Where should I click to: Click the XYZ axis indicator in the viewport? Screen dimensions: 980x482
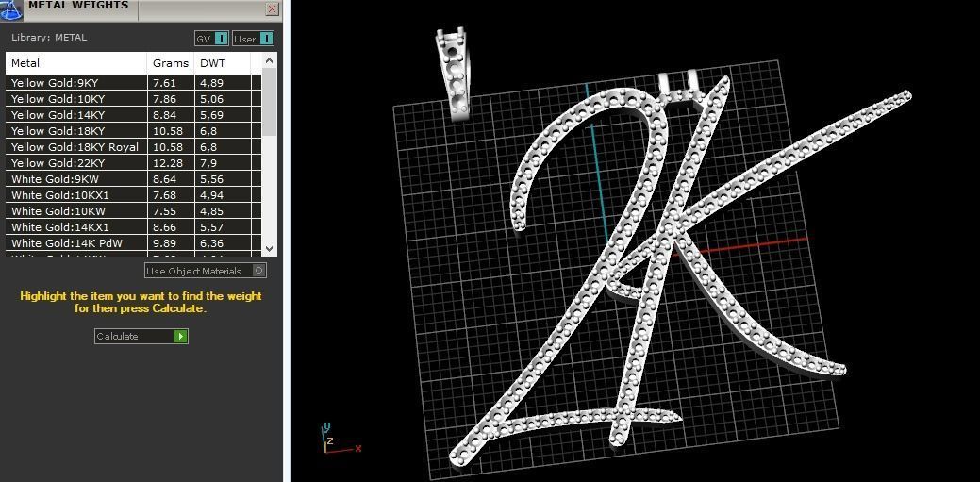340,439
